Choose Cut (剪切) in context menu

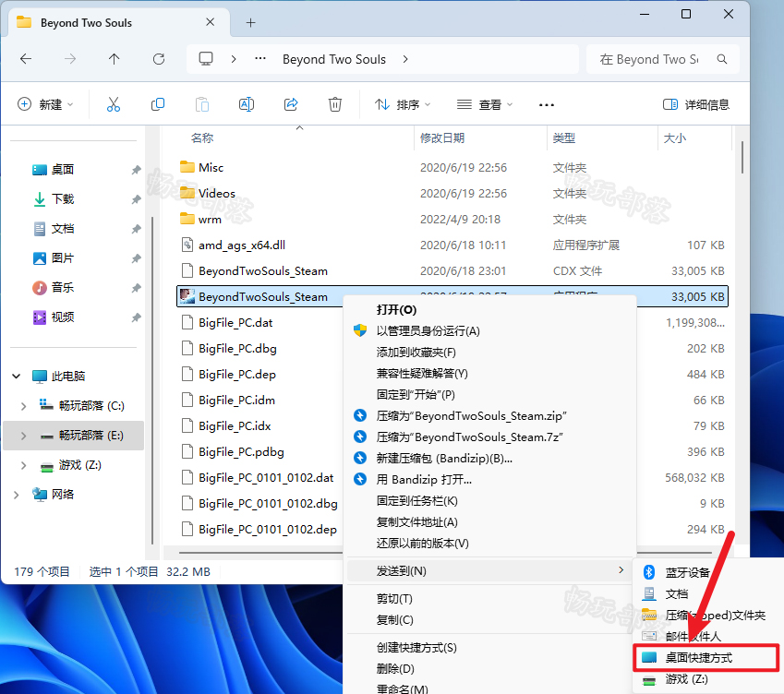(x=490, y=599)
